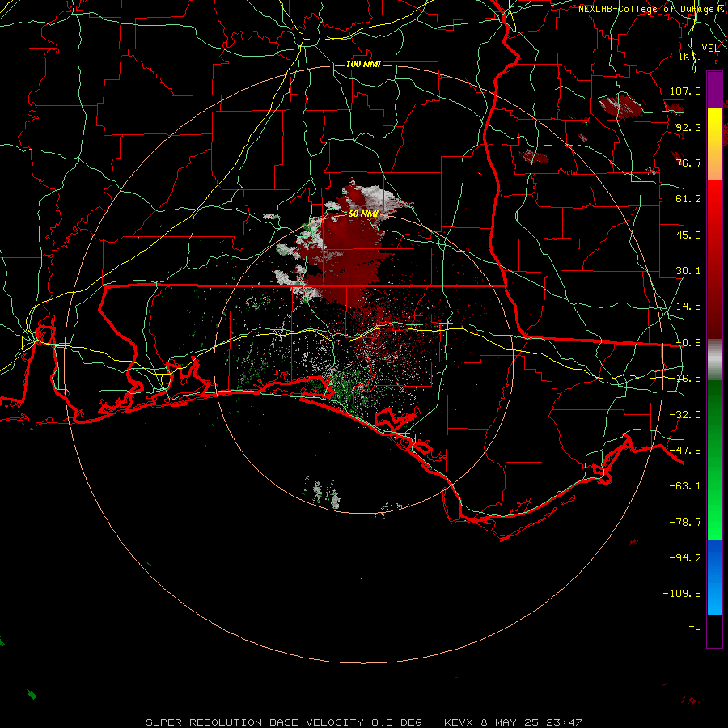Image resolution: width=728 pixels, height=728 pixels.
Task: Select the -32.0 velocity scale value
Action: 685,415
